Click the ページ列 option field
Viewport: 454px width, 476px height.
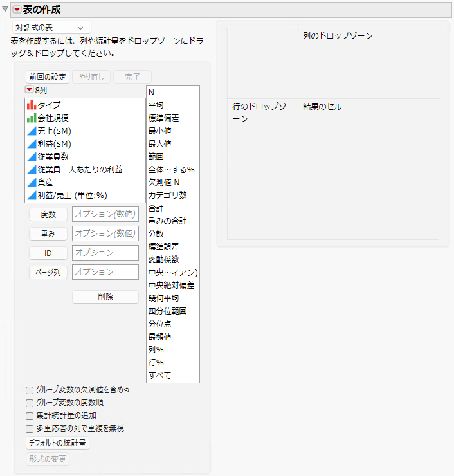(x=105, y=272)
